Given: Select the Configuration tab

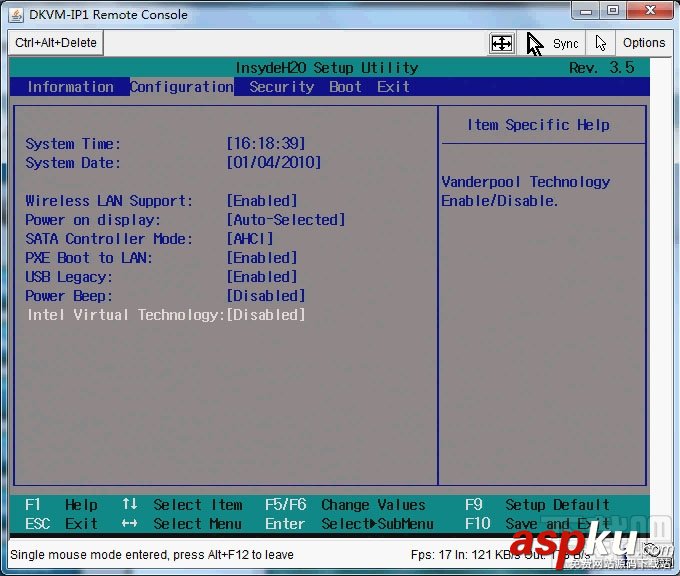Looking at the screenshot, I should [x=182, y=87].
